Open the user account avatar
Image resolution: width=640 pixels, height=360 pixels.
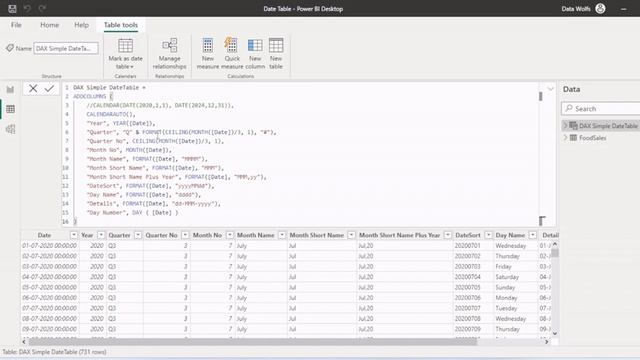[x=600, y=9]
